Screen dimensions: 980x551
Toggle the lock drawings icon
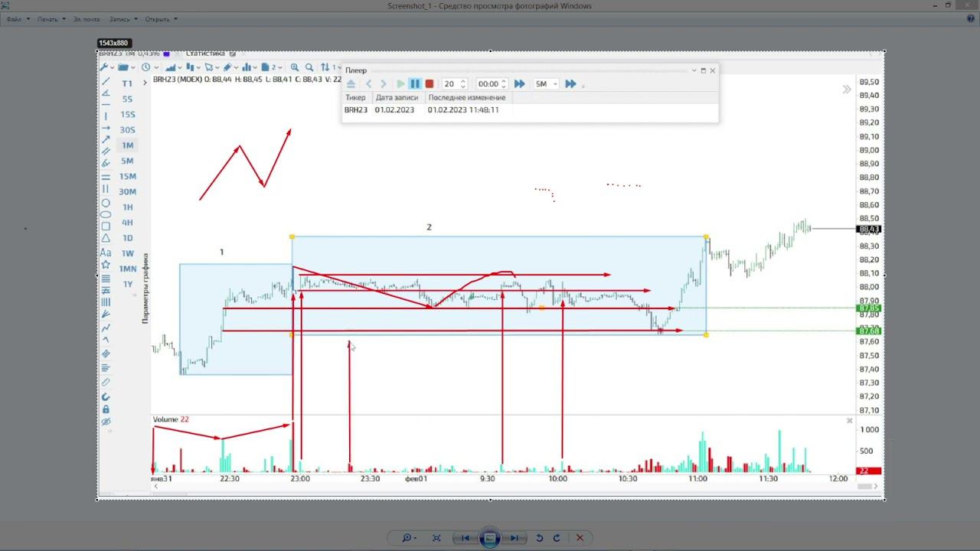[x=106, y=409]
